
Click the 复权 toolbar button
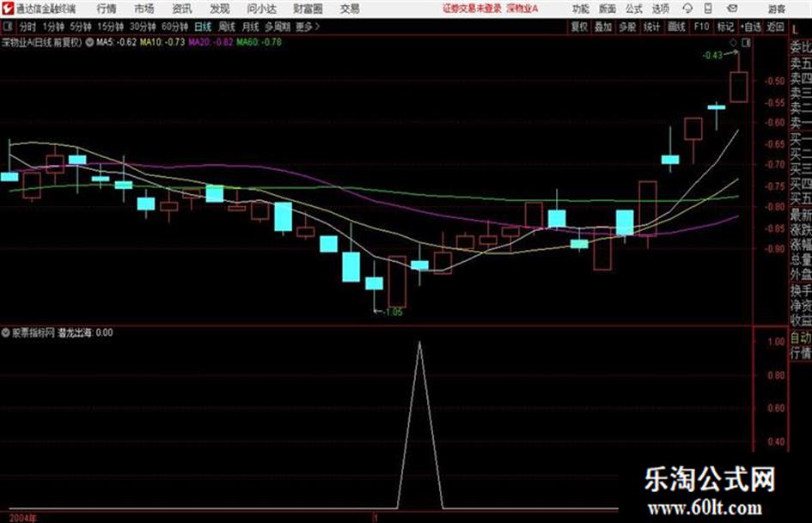579,27
